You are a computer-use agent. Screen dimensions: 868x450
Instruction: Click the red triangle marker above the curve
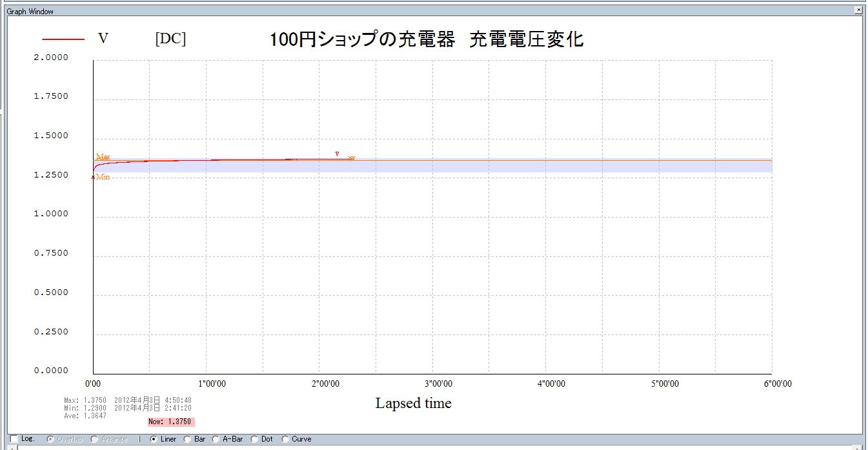coord(337,154)
